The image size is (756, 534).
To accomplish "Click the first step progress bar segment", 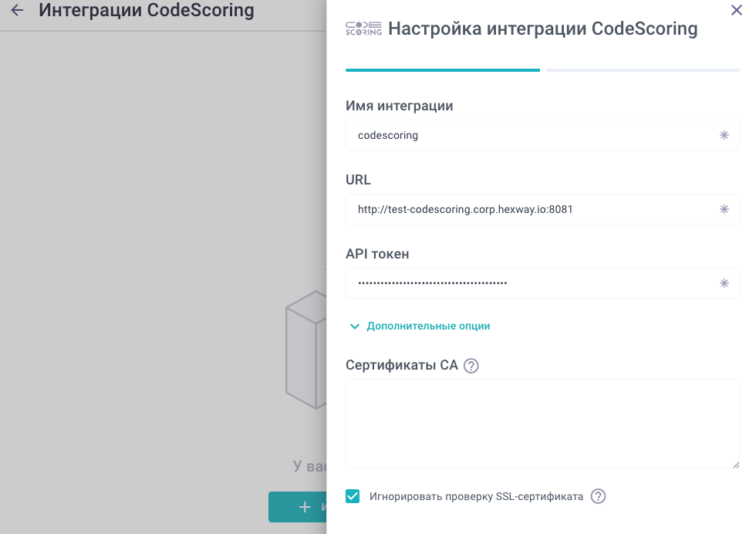I will tap(443, 70).
